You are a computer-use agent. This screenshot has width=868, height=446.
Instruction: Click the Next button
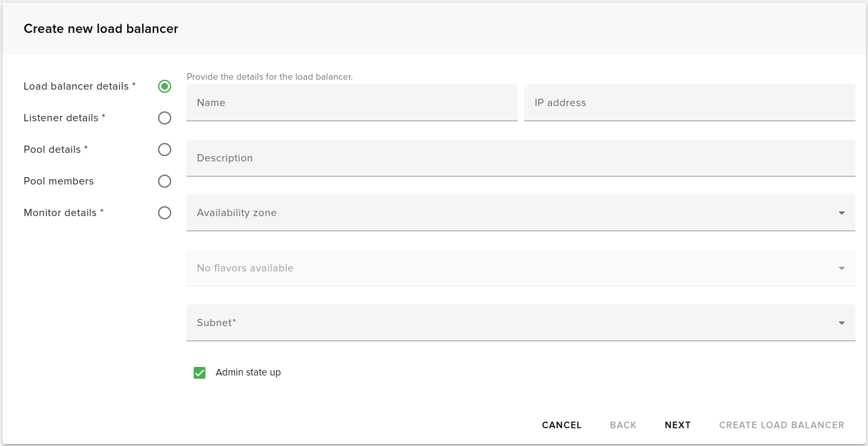pyautogui.click(x=677, y=425)
